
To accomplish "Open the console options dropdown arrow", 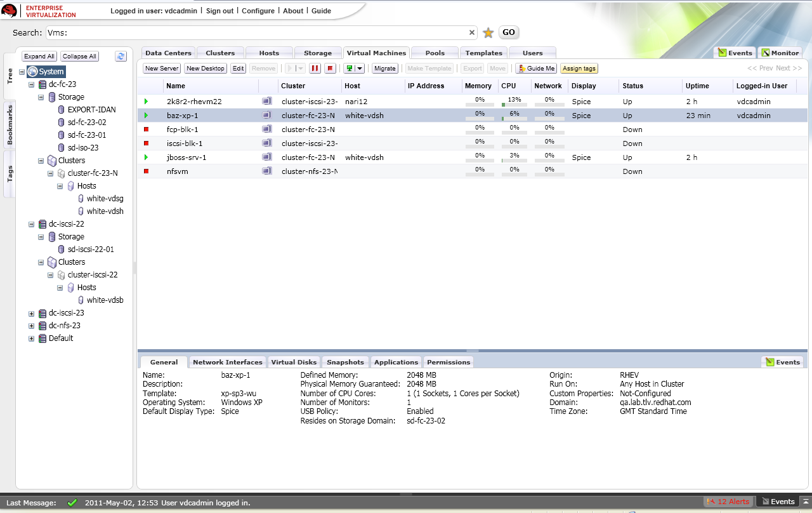I will [360, 69].
